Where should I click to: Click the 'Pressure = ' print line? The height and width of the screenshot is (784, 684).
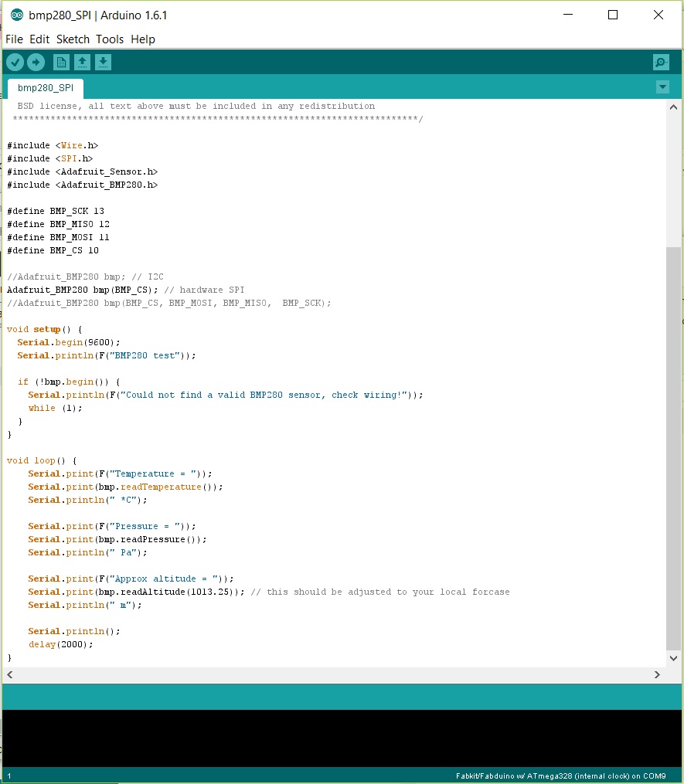pyautogui.click(x=112, y=526)
